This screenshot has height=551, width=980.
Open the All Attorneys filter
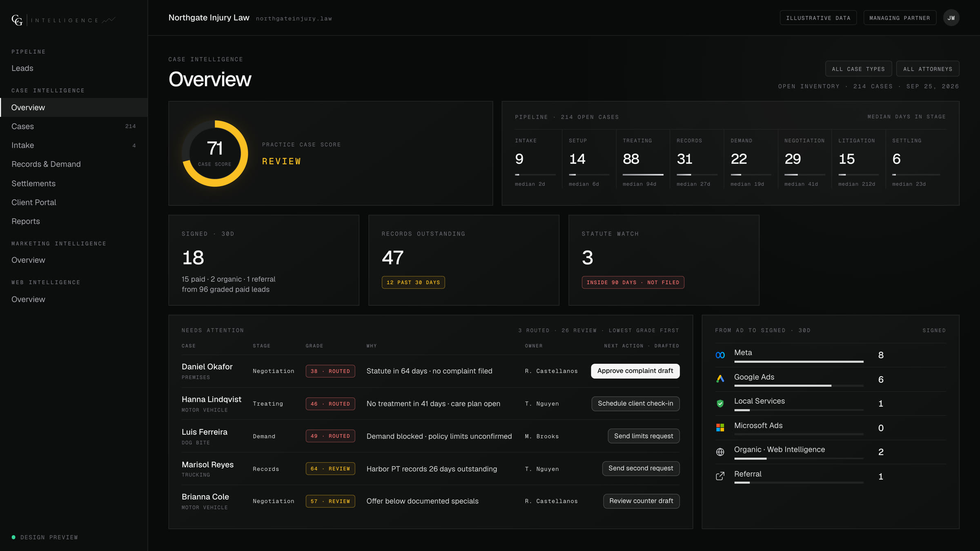(x=928, y=69)
